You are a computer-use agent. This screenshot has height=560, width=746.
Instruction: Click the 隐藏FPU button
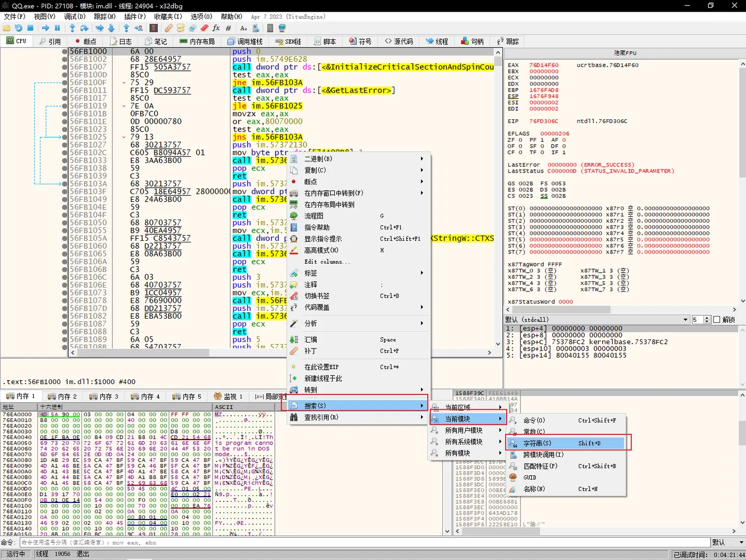pyautogui.click(x=625, y=53)
